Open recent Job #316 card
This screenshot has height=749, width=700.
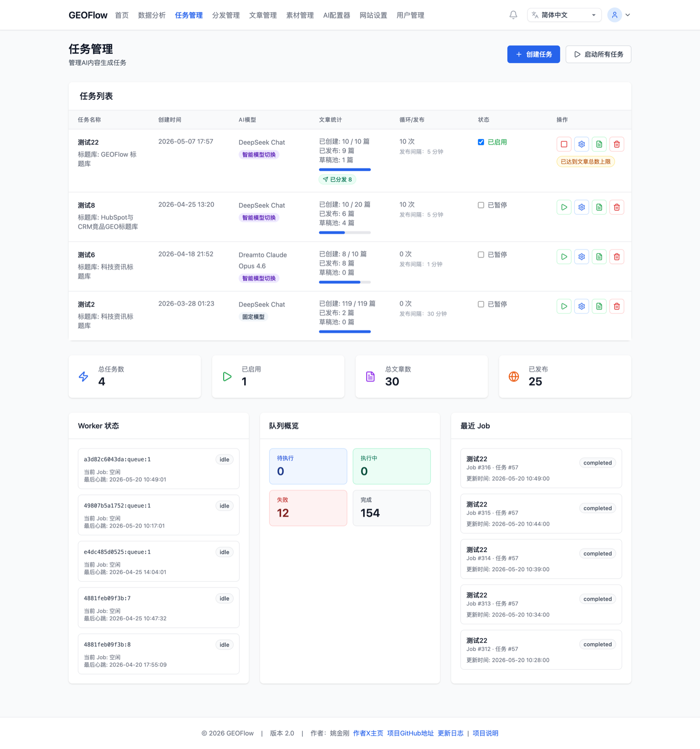click(541, 468)
